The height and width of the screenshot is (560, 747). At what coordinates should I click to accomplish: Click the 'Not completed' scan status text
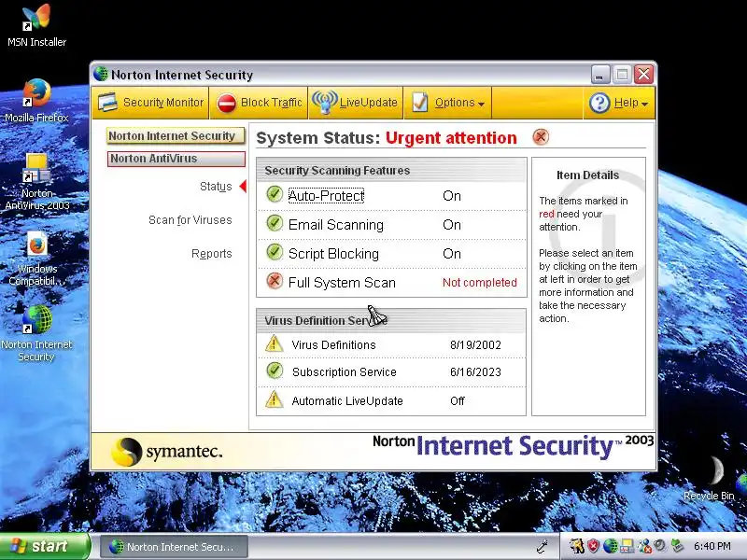pos(480,283)
